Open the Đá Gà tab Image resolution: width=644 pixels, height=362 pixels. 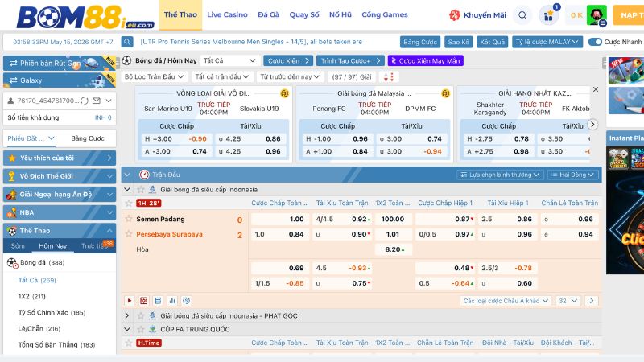tap(268, 14)
